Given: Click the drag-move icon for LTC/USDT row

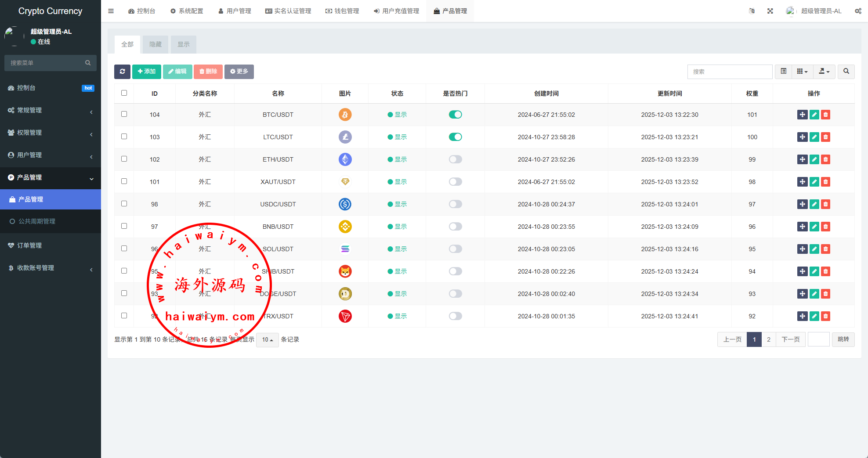Looking at the screenshot, I should tap(802, 137).
